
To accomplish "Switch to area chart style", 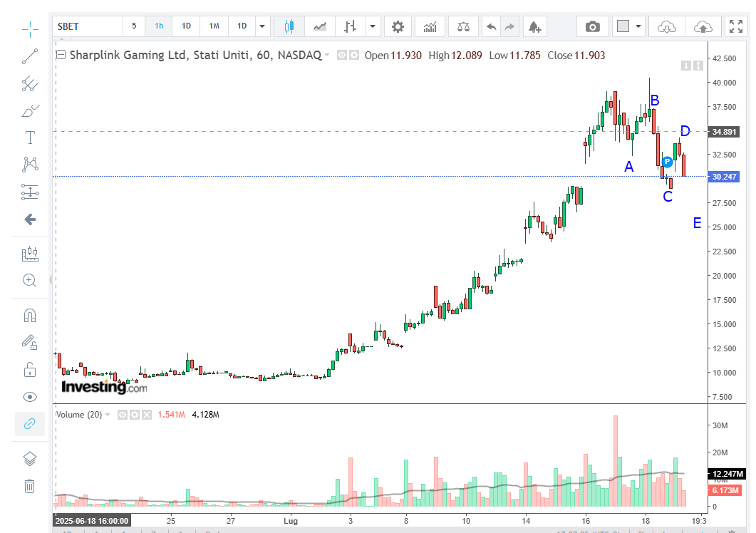I will pyautogui.click(x=320, y=26).
